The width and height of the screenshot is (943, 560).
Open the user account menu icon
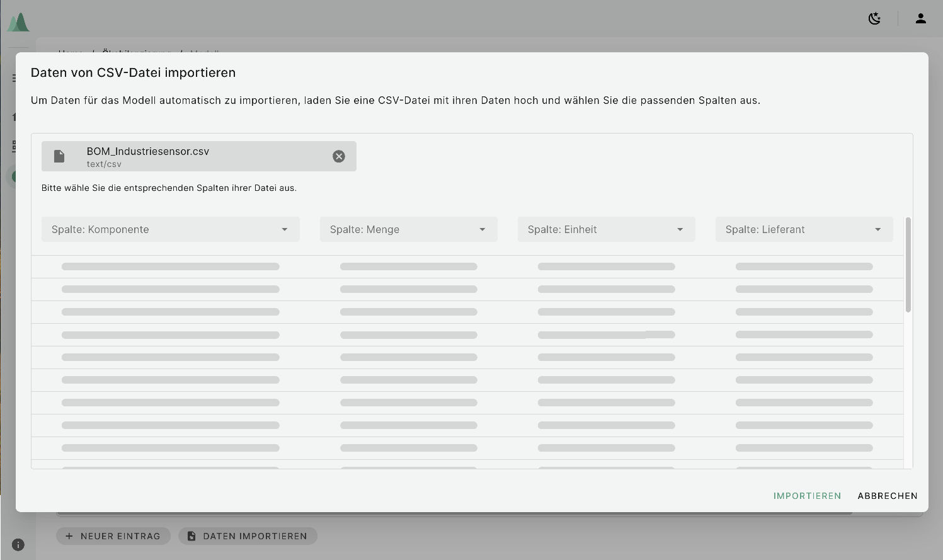coord(920,19)
